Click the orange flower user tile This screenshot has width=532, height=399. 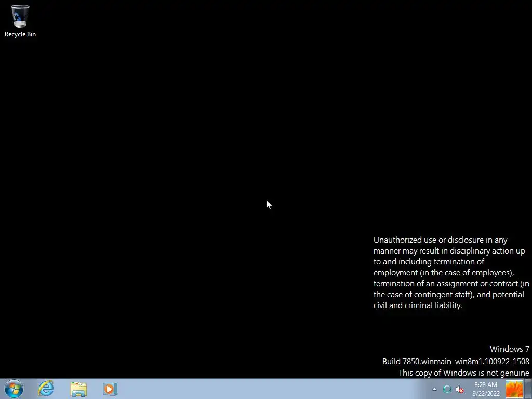tap(514, 389)
